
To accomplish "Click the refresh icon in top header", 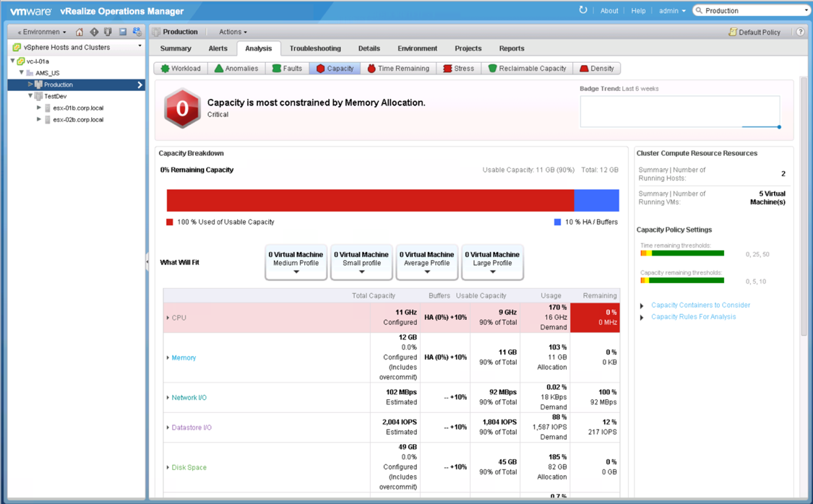I will 583,10.
